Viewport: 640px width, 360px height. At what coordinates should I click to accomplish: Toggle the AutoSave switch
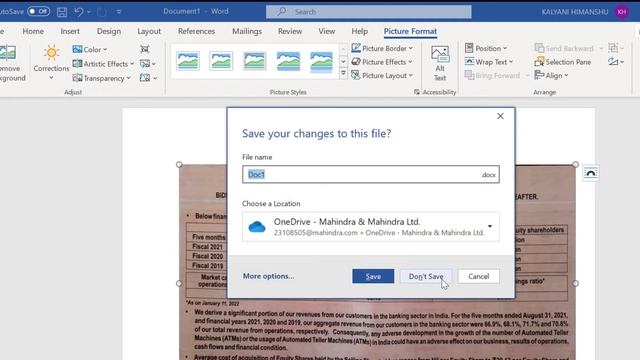point(38,11)
